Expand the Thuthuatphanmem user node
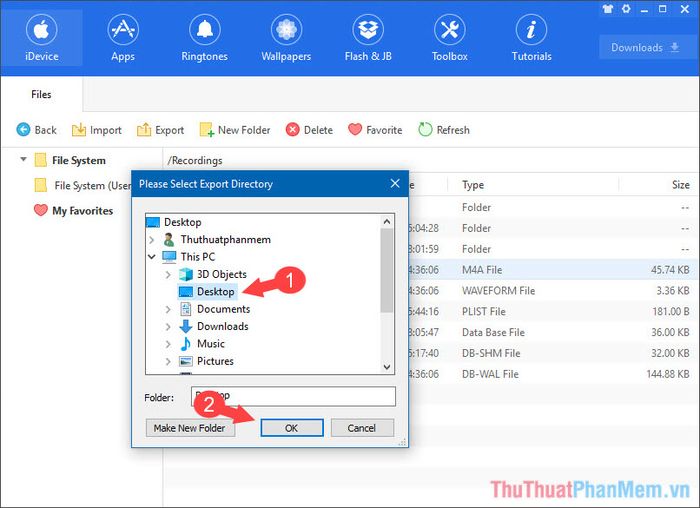The width and height of the screenshot is (700, 508). (x=152, y=240)
